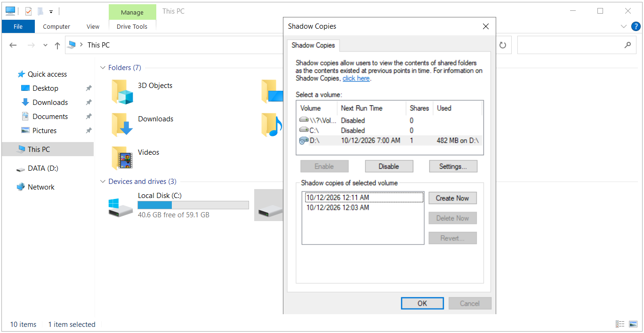Go up one level with the Up arrow
Screen dimensions: 644x333
pos(57,45)
